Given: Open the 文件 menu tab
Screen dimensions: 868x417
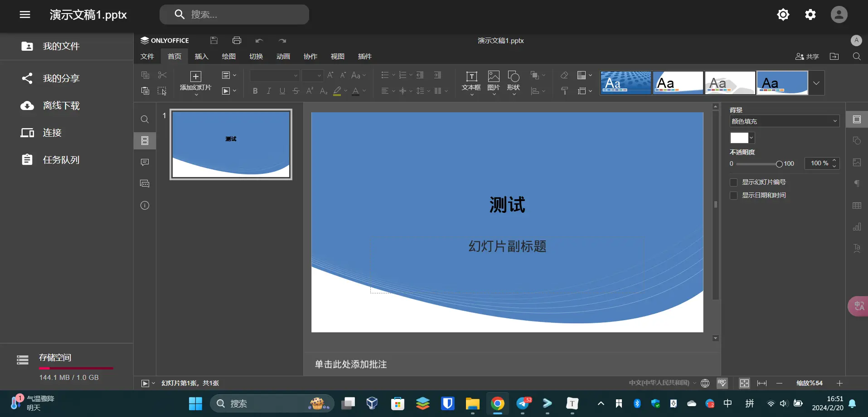Looking at the screenshot, I should tap(147, 57).
